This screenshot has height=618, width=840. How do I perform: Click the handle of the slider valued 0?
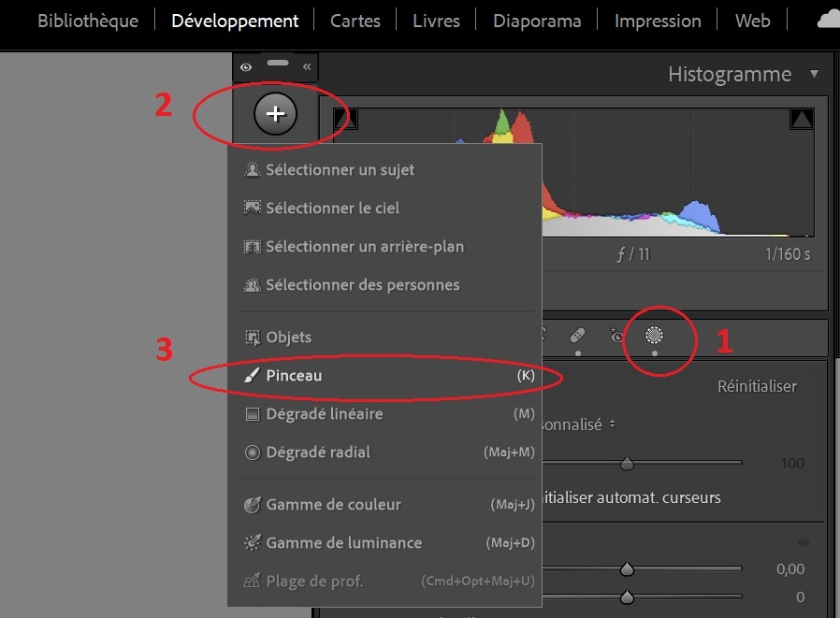pos(627,596)
